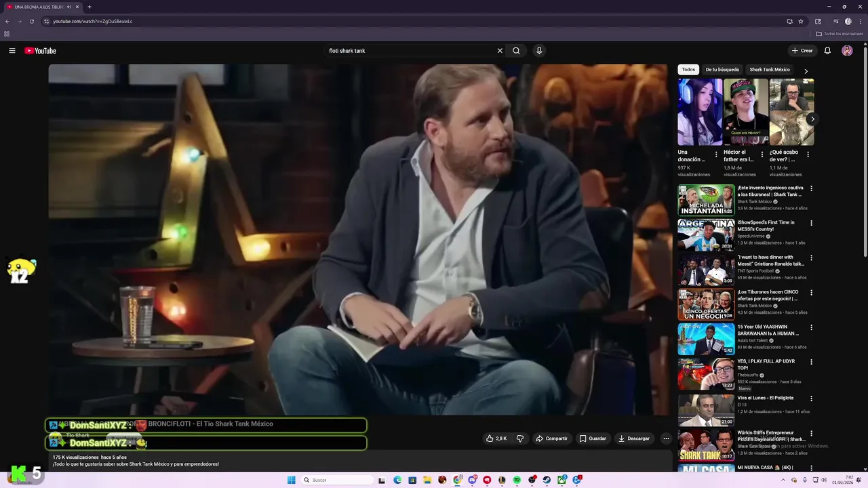
Task: Open a new browser tab
Action: click(89, 7)
